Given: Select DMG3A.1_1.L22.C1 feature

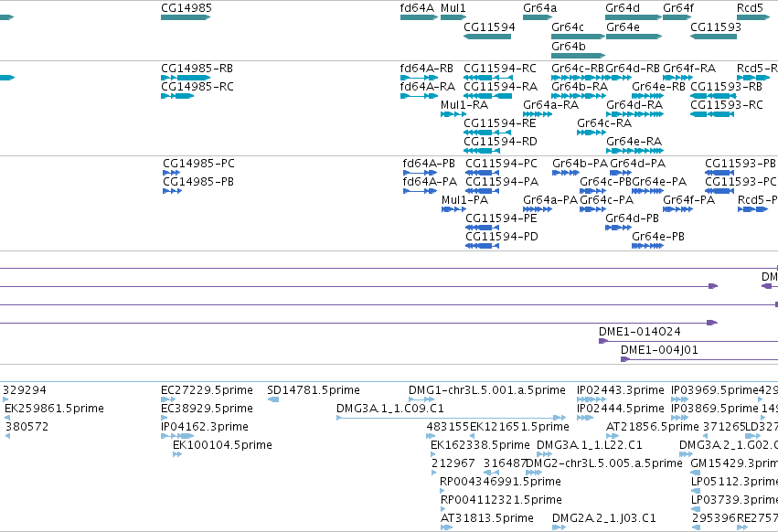Looking at the screenshot, I should coord(544,454).
